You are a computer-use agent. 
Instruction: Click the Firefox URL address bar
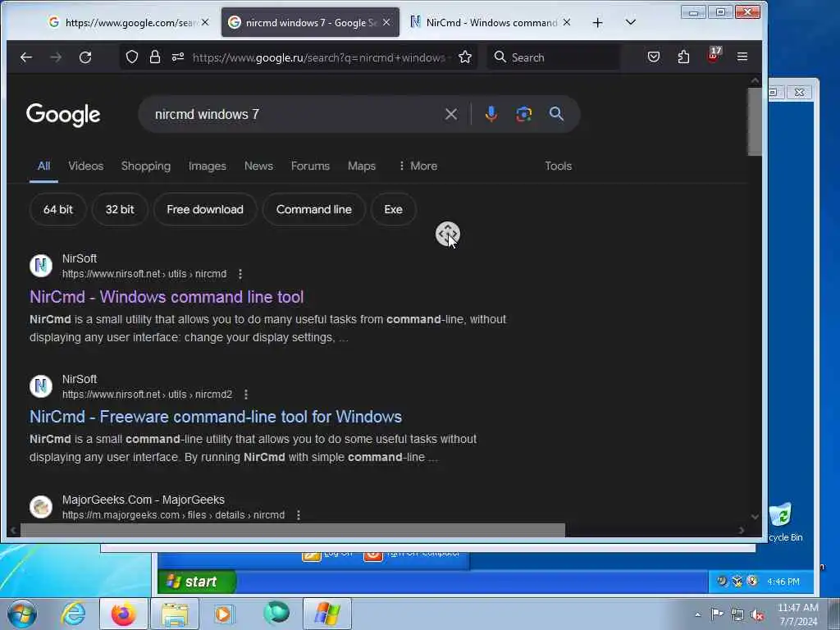tap(319, 57)
